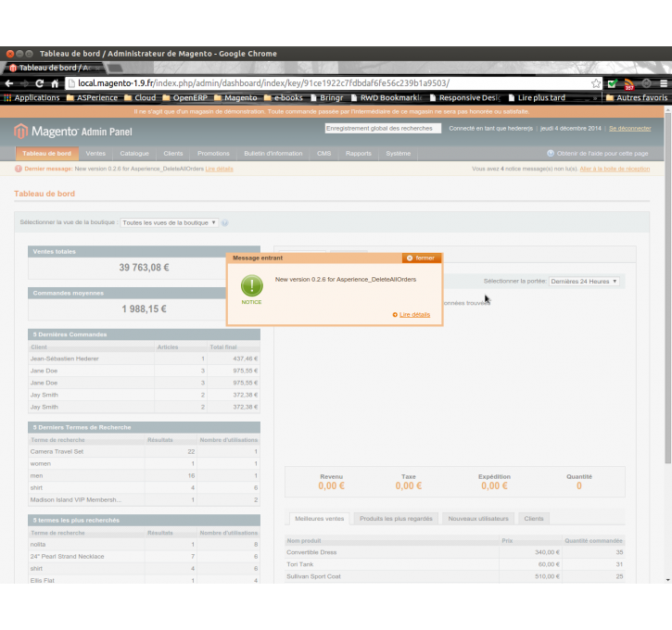Open the Lire plus tard bookmark
The width and height of the screenshot is (672, 630).
click(x=537, y=97)
